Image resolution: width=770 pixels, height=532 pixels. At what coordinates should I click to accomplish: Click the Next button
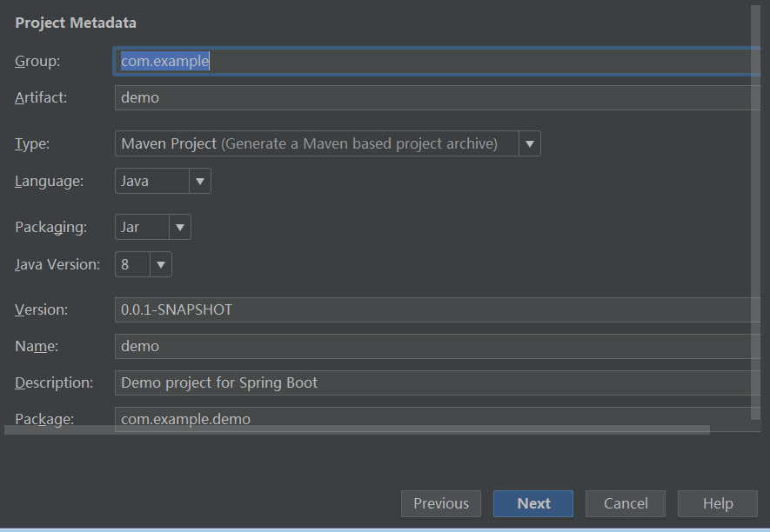coord(533,503)
